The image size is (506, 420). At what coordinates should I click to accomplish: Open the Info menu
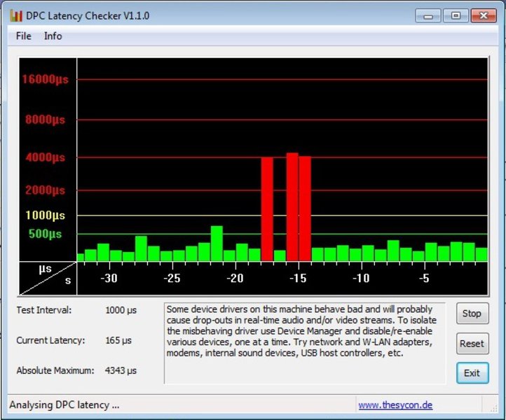pos(53,36)
